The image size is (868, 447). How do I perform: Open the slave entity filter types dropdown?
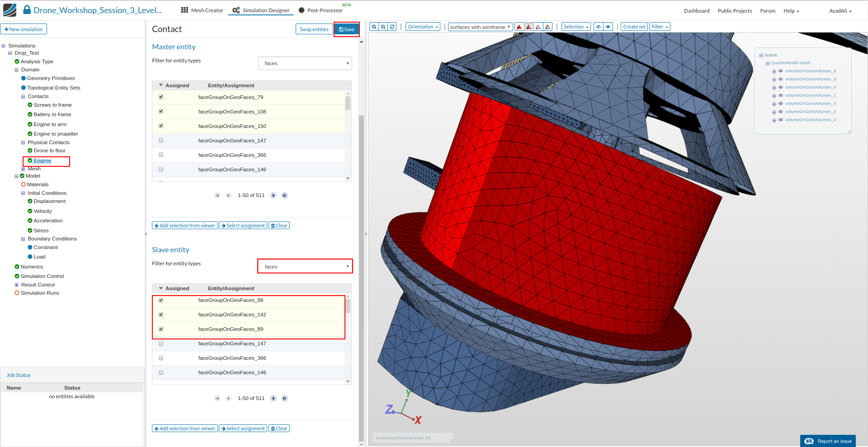(x=305, y=266)
